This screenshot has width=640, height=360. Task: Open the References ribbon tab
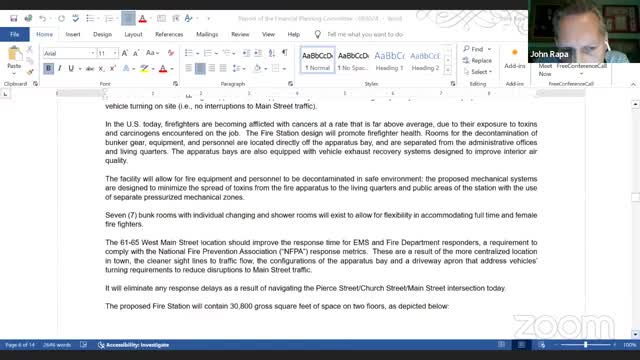[x=169, y=34]
